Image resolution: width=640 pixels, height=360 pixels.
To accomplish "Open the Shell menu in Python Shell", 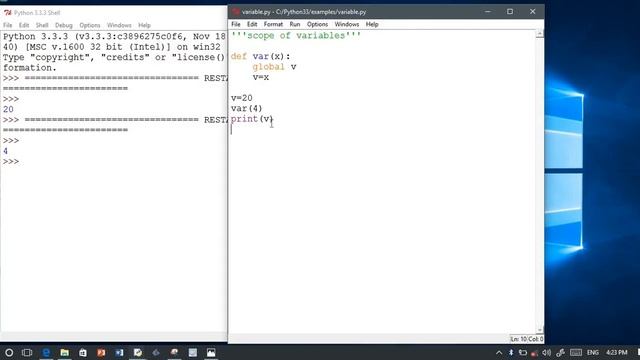I will [42, 25].
